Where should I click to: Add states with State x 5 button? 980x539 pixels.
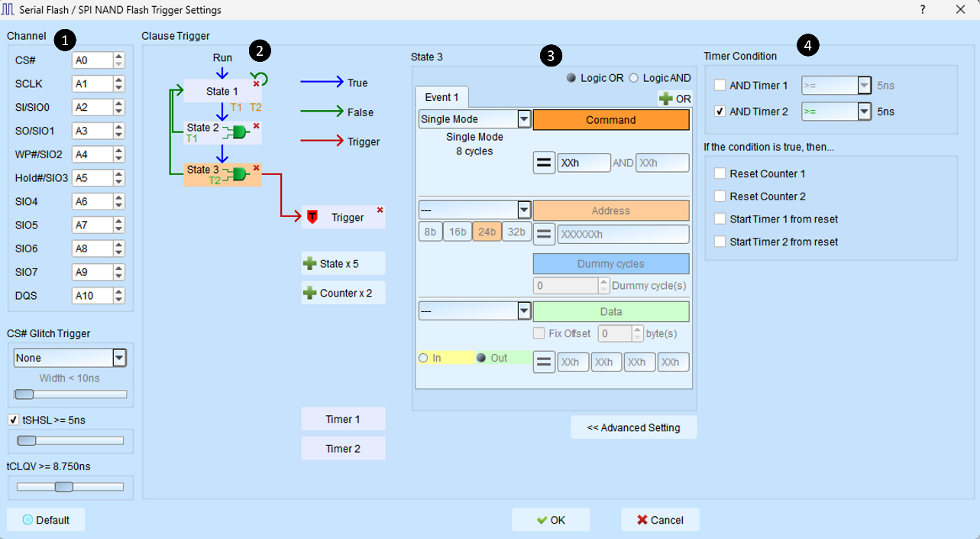(343, 264)
